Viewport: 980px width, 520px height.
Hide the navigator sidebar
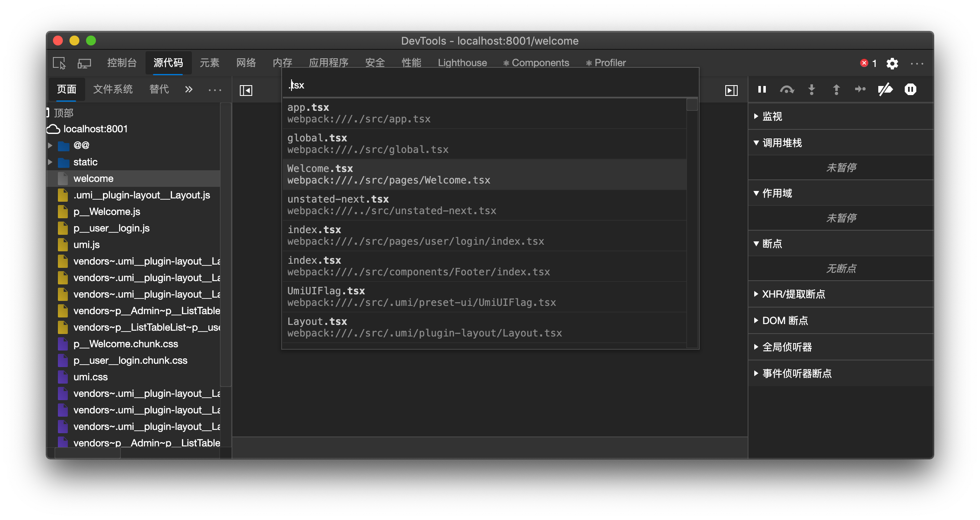click(x=246, y=90)
